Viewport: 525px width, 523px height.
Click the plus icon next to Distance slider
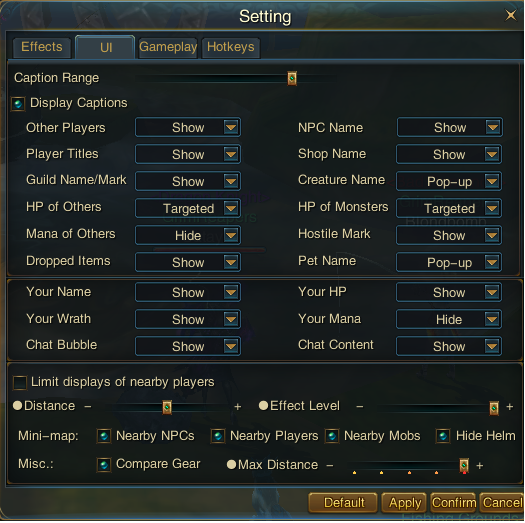click(x=238, y=407)
